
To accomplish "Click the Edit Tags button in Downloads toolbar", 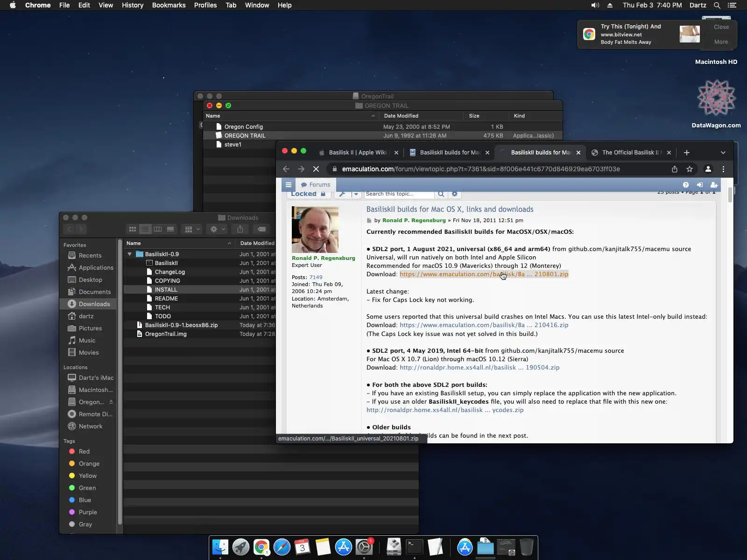I will click(262, 229).
